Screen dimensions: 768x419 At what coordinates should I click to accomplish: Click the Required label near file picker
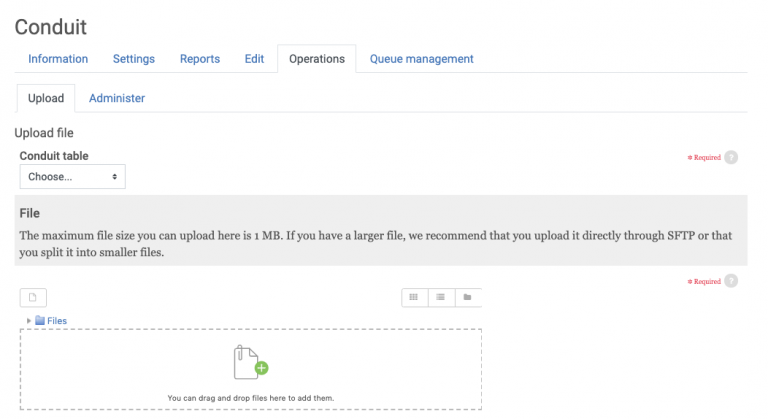point(704,281)
